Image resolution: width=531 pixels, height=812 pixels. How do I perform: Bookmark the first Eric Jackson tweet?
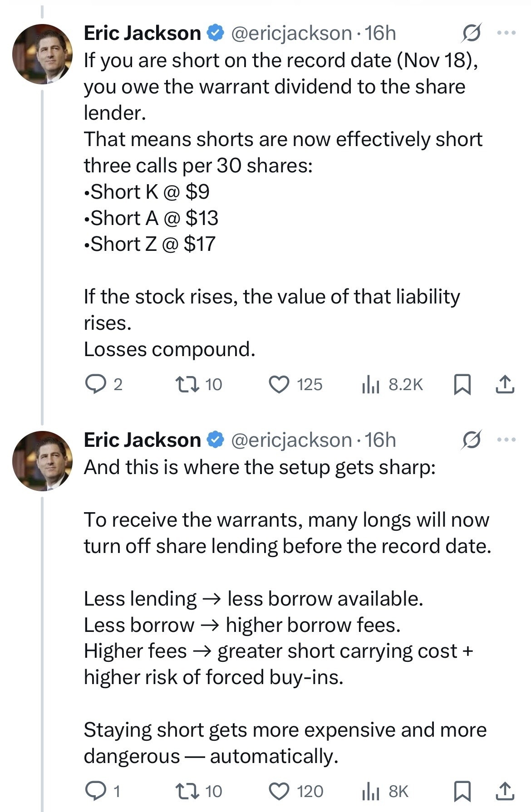click(x=462, y=385)
